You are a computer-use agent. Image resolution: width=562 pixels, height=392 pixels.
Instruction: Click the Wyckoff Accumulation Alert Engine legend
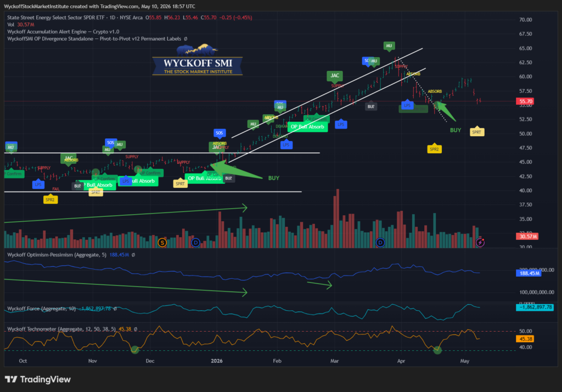[x=63, y=31]
